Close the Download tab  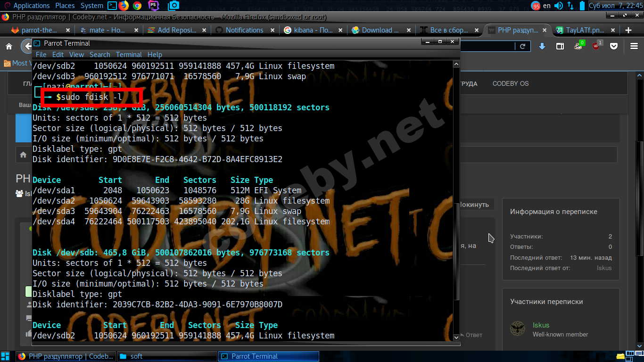coord(408,30)
